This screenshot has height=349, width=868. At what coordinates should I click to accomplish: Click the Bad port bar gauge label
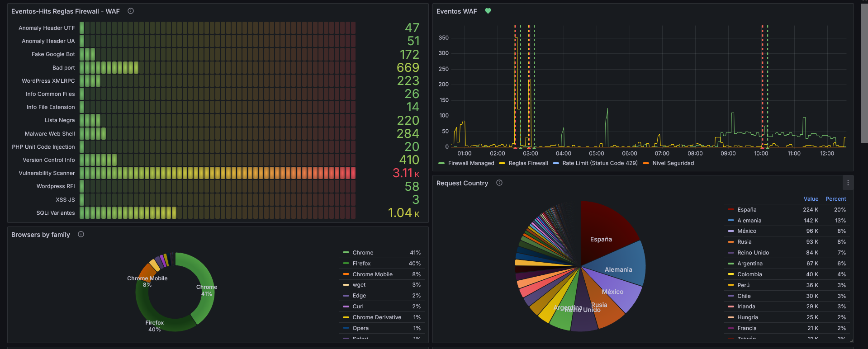tap(64, 68)
